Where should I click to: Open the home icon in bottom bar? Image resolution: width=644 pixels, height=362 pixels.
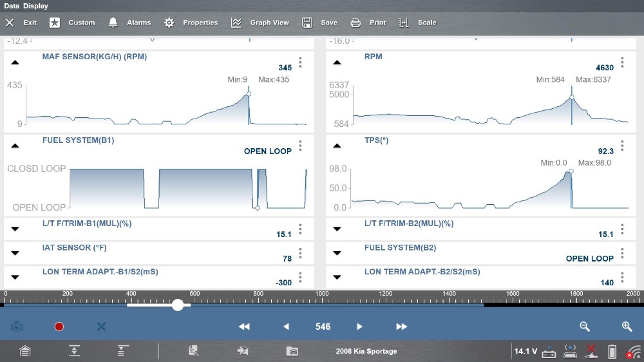pos(24,351)
